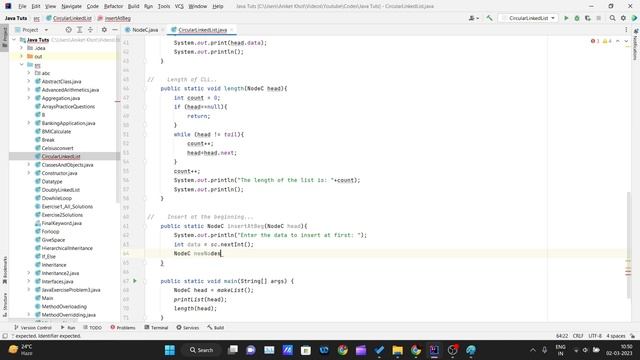Open the Windows Start menu
The height and width of the screenshot is (360, 640).
tap(169, 350)
